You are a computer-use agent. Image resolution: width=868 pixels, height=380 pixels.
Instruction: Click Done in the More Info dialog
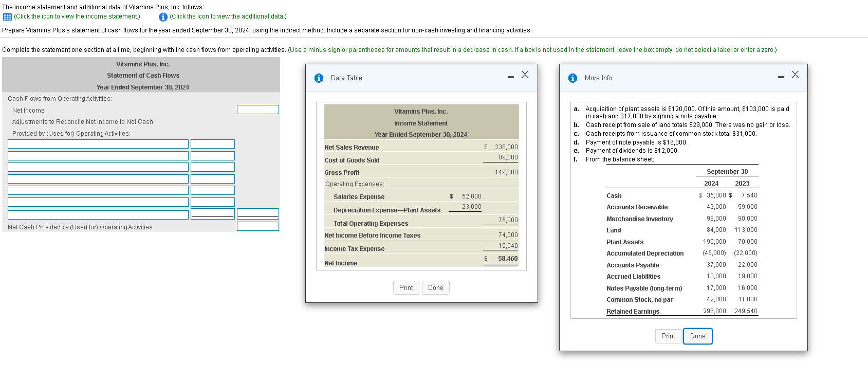pos(698,336)
